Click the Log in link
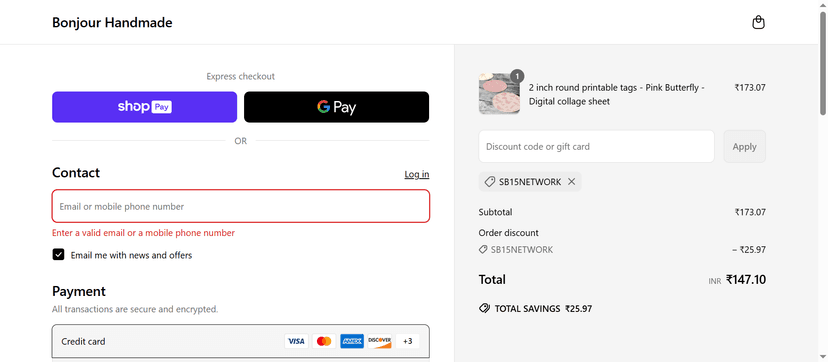 [417, 174]
